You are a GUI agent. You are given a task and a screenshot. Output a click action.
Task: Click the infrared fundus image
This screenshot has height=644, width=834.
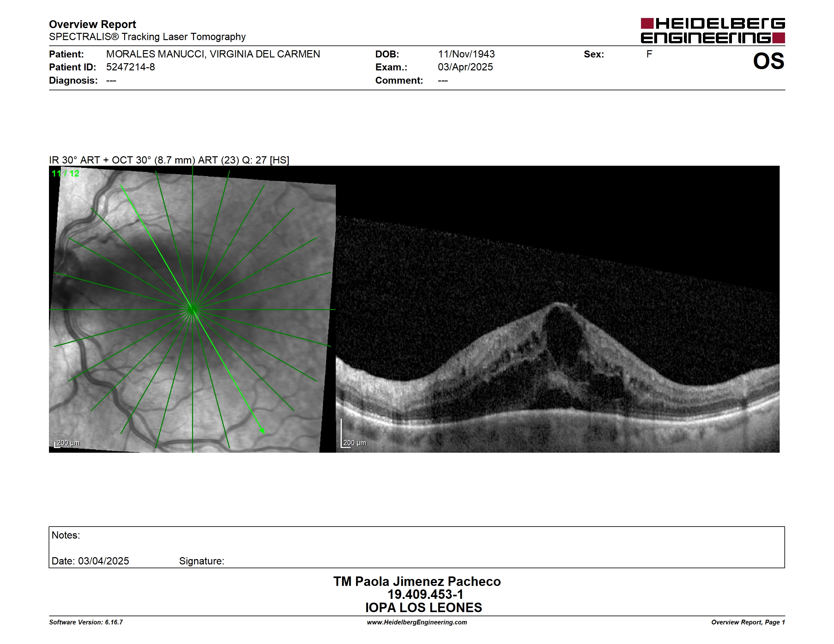192,309
